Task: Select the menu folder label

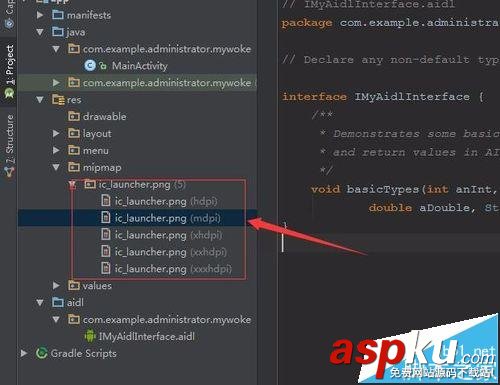Action: coord(96,151)
